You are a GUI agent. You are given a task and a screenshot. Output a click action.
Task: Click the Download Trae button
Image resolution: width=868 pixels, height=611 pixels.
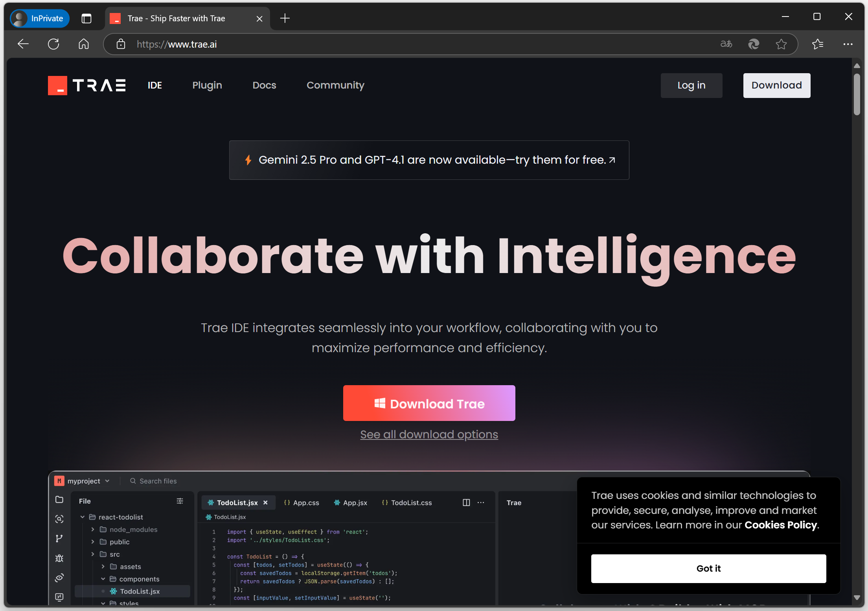[x=429, y=403]
